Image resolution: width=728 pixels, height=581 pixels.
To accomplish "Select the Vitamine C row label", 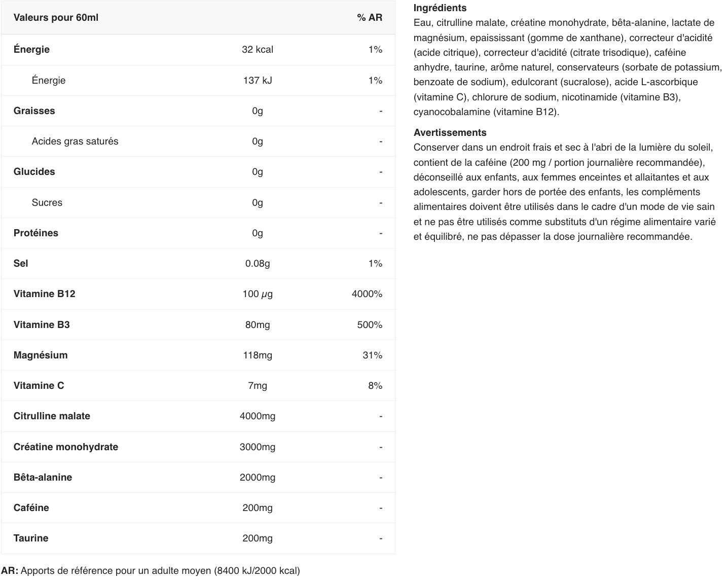I will pos(39,386).
